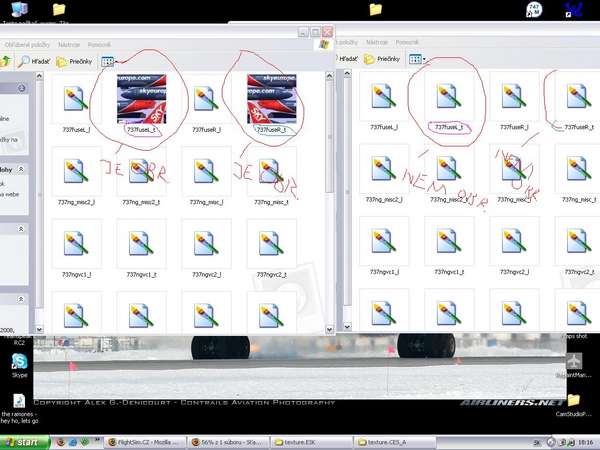Collapse the 'lohy' task pane section
Viewport: 600px width, 450px height.
21,169
